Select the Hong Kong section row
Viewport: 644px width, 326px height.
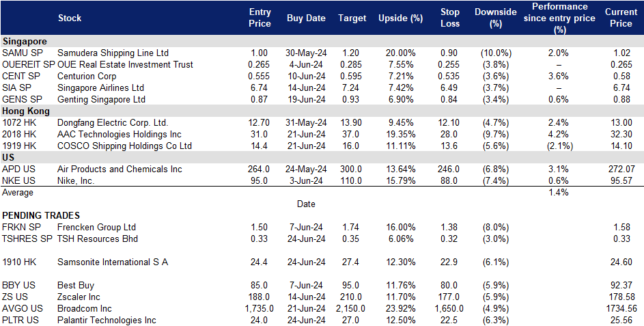tap(25, 111)
